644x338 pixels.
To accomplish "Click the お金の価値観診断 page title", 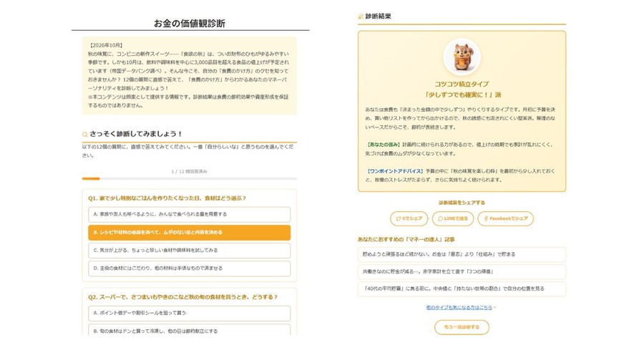I will tap(190, 24).
